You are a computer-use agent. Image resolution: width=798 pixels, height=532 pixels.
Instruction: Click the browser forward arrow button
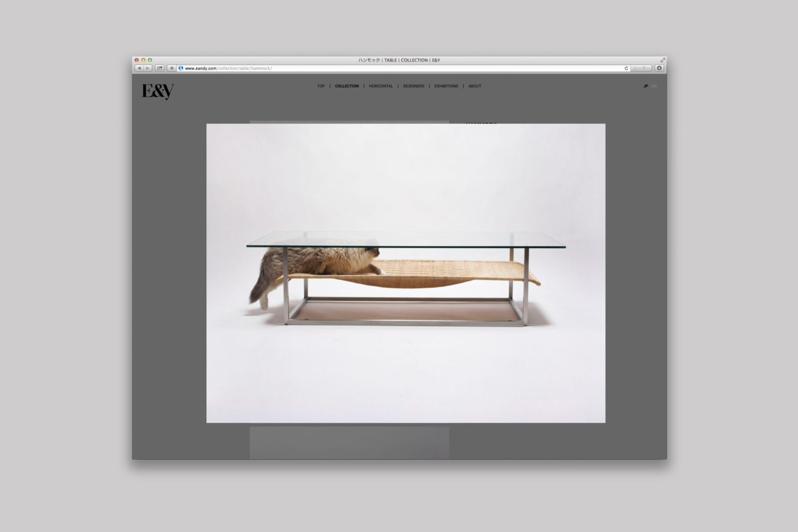pos(148,68)
